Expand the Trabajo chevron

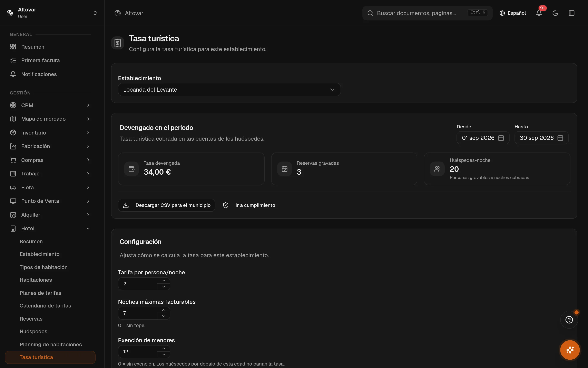(88, 174)
